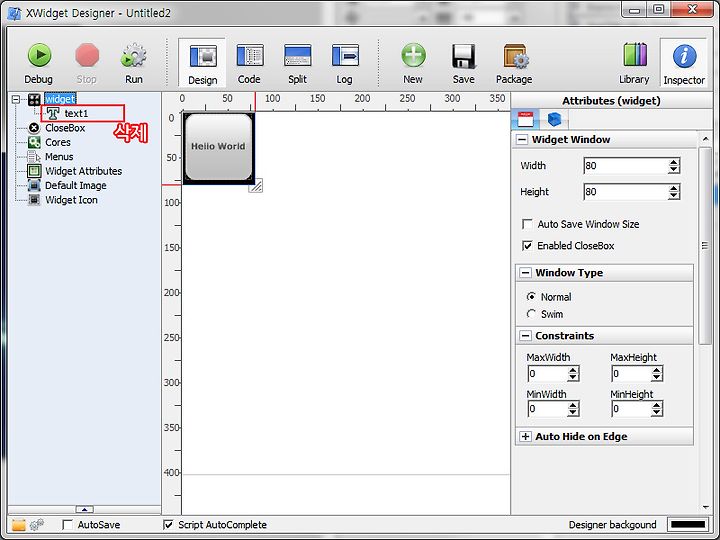This screenshot has width=720, height=540.
Task: Click the Menus document icon
Action: [34, 157]
